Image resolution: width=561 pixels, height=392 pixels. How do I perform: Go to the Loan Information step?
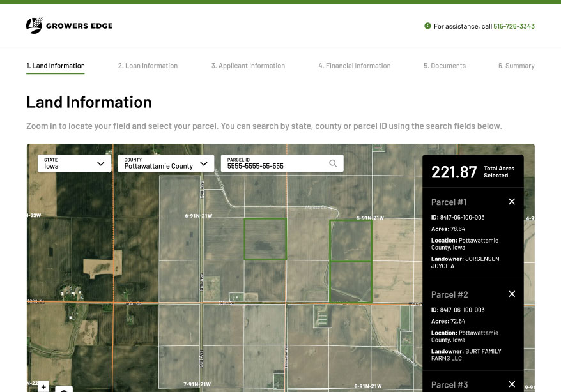click(148, 66)
